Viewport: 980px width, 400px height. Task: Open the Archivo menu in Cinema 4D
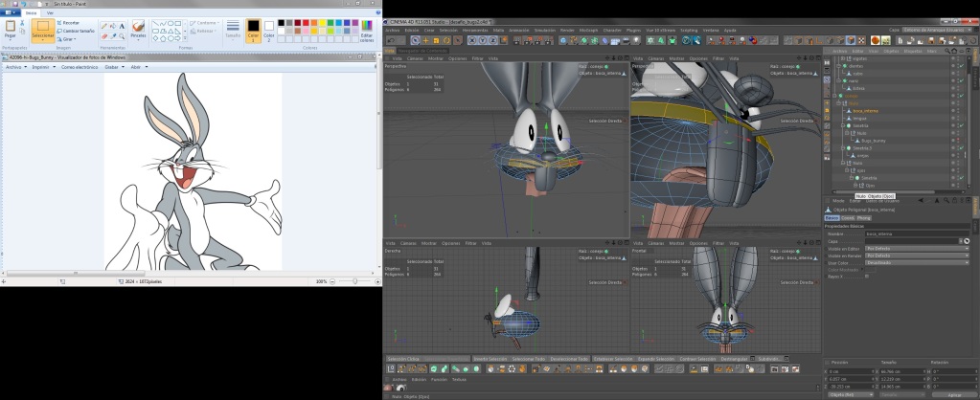click(392, 30)
